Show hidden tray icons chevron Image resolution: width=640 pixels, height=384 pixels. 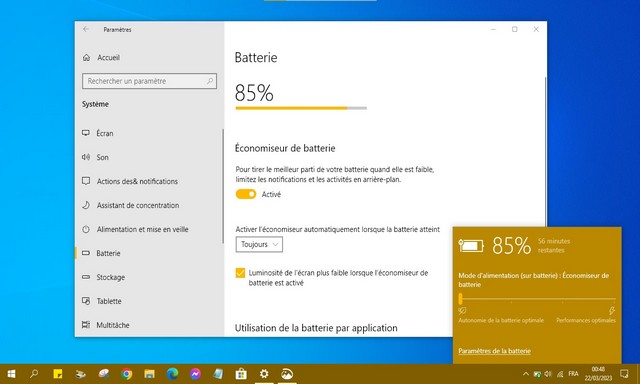[x=526, y=374]
